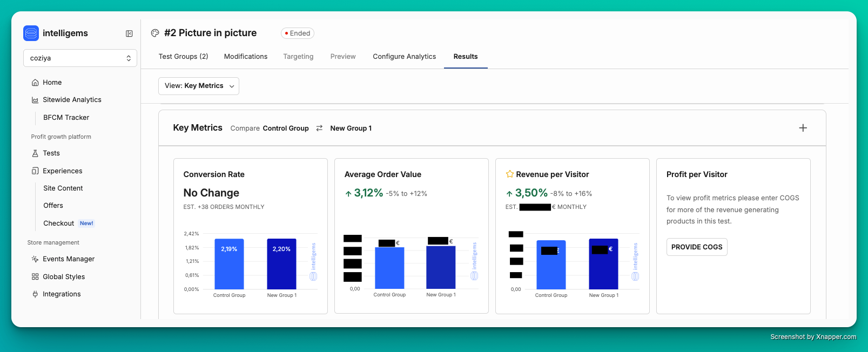Select the Modifications tab
The width and height of the screenshot is (868, 352).
point(246,57)
